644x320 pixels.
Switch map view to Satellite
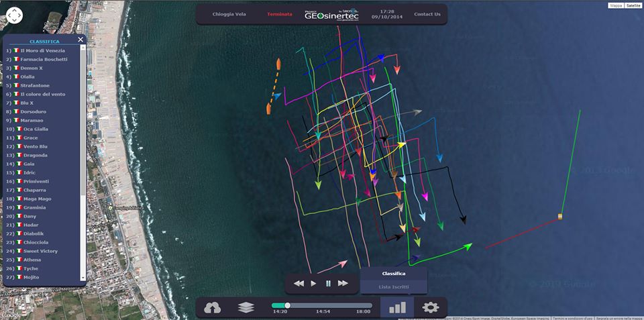(633, 5)
